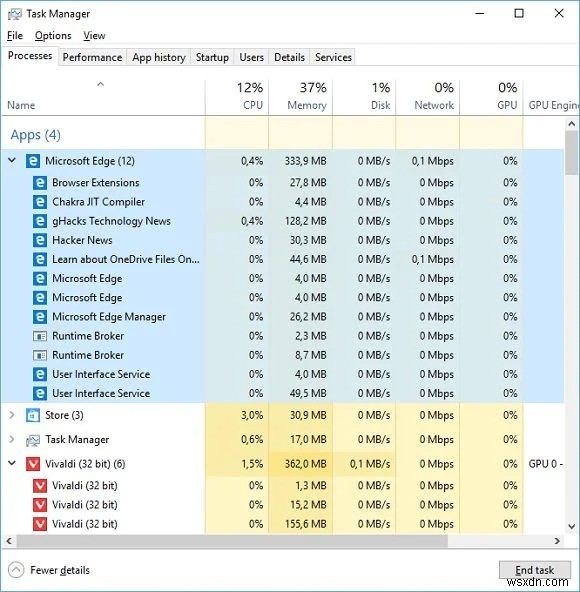Click the Task Manager title bar icon
580x592 pixels.
click(x=14, y=14)
